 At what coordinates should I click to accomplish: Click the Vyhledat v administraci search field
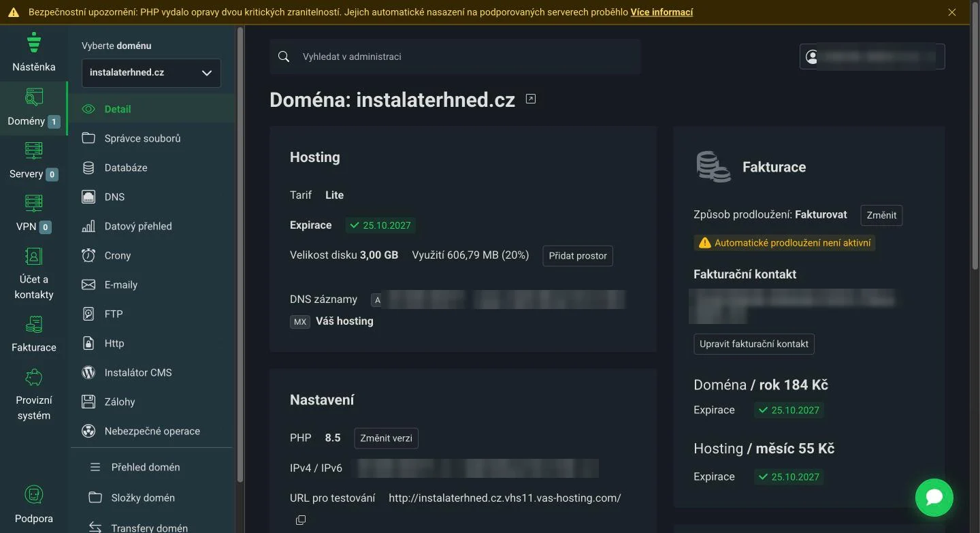click(455, 56)
